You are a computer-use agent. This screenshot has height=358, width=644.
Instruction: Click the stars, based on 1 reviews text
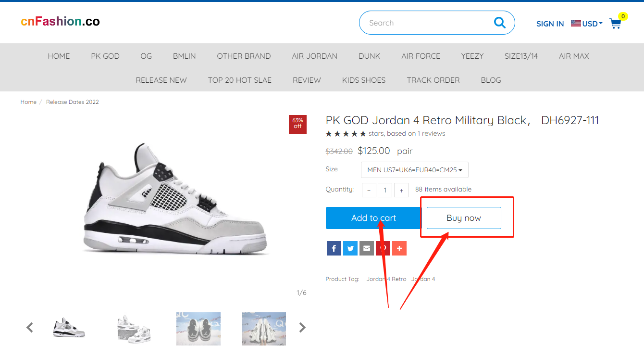tap(407, 134)
